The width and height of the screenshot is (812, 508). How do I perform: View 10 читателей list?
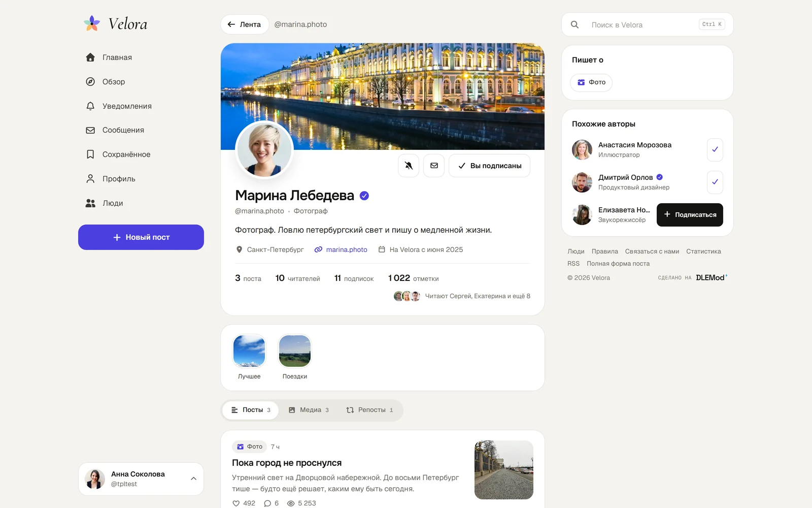point(297,278)
